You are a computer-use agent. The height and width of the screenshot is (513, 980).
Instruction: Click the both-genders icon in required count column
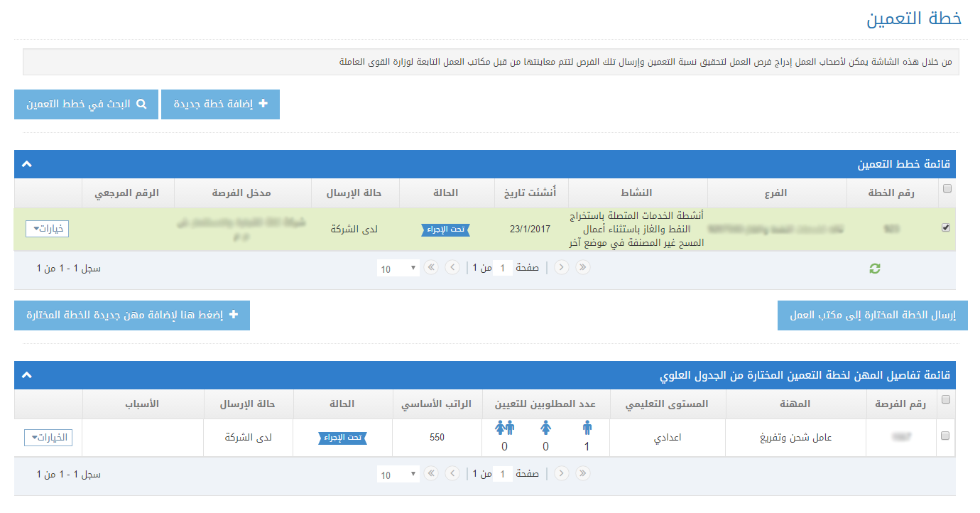[504, 428]
